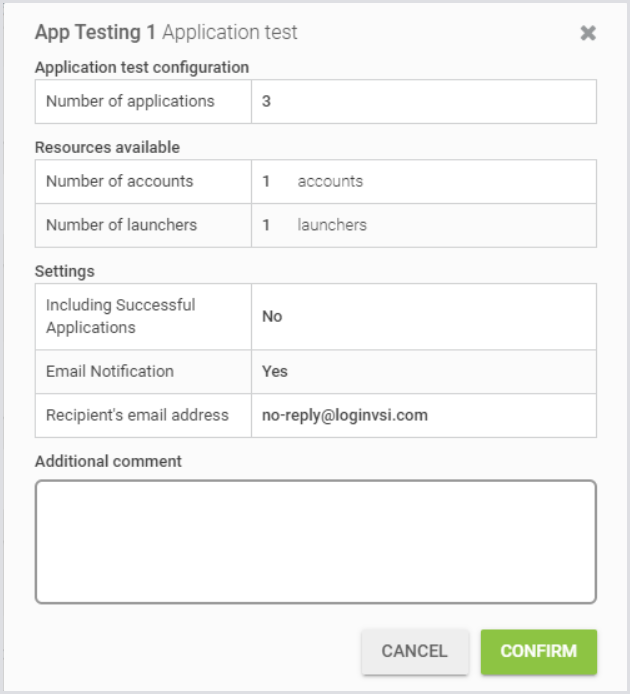Click the Number of applications value 3

pos(267,101)
